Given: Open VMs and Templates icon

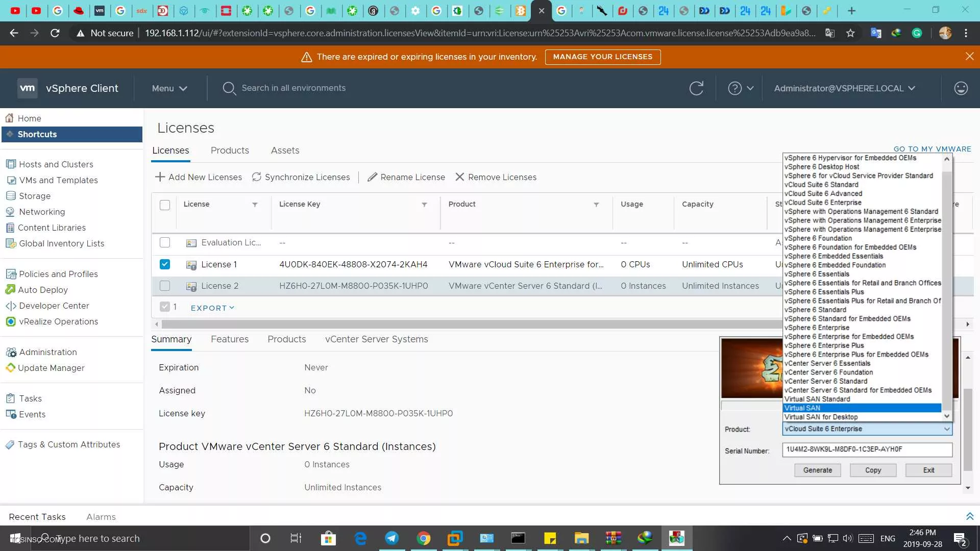Looking at the screenshot, I should tap(11, 180).
